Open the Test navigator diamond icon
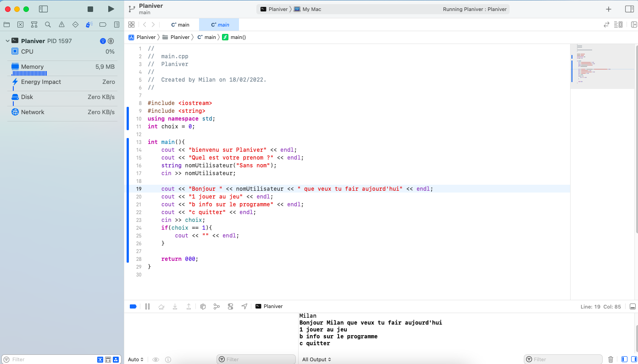 point(75,25)
